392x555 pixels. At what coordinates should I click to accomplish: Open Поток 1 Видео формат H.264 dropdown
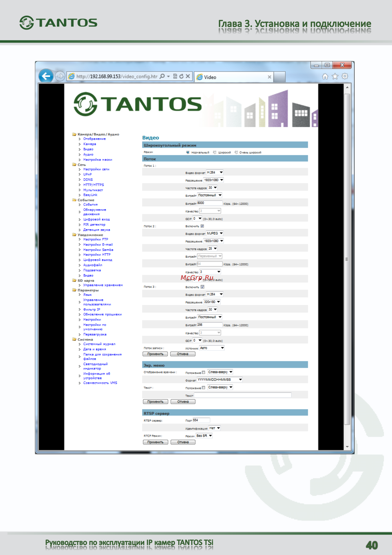click(x=215, y=172)
